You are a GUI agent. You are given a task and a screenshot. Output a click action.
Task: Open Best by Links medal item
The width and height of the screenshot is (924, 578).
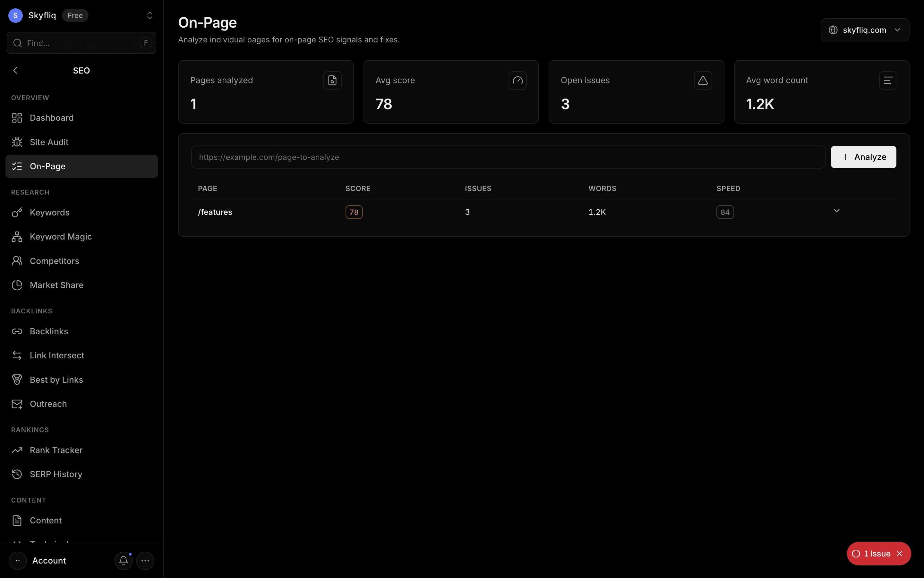81,380
